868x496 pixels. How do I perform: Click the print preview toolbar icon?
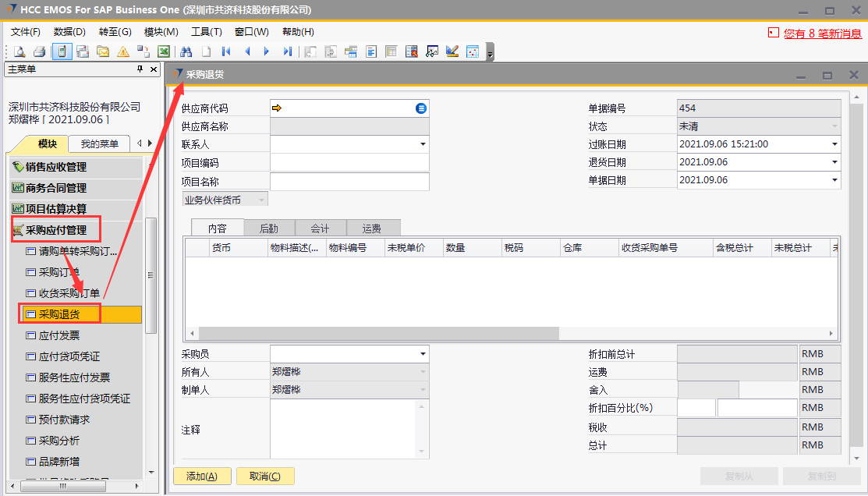pyautogui.click(x=19, y=52)
